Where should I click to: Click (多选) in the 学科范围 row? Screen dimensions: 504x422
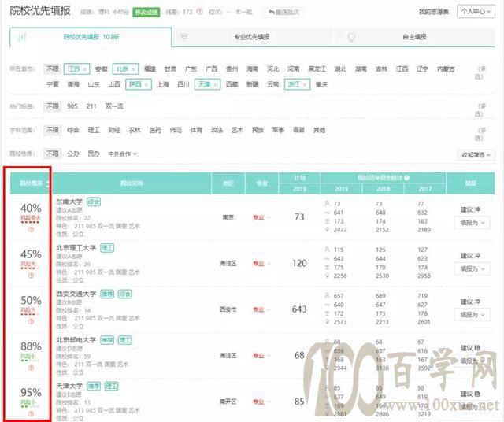tap(479, 134)
